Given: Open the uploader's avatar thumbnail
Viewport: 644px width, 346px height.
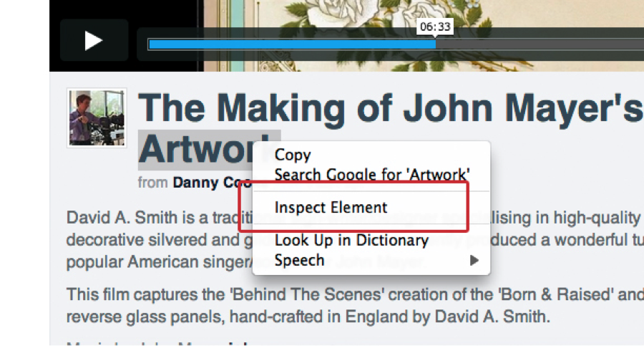Looking at the screenshot, I should coord(97,117).
